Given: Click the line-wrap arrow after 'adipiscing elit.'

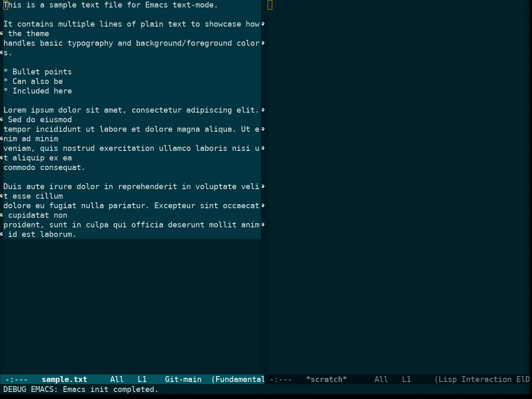Looking at the screenshot, I should point(263,110).
